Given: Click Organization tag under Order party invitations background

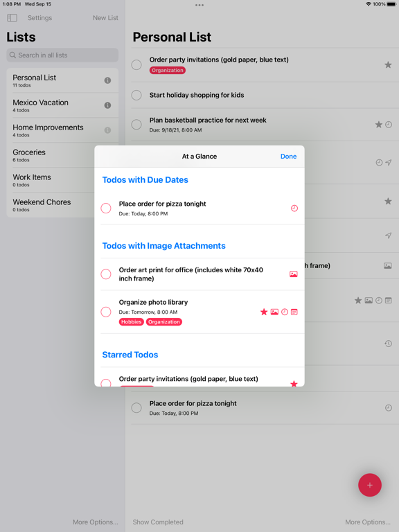Looking at the screenshot, I should coord(167,70).
